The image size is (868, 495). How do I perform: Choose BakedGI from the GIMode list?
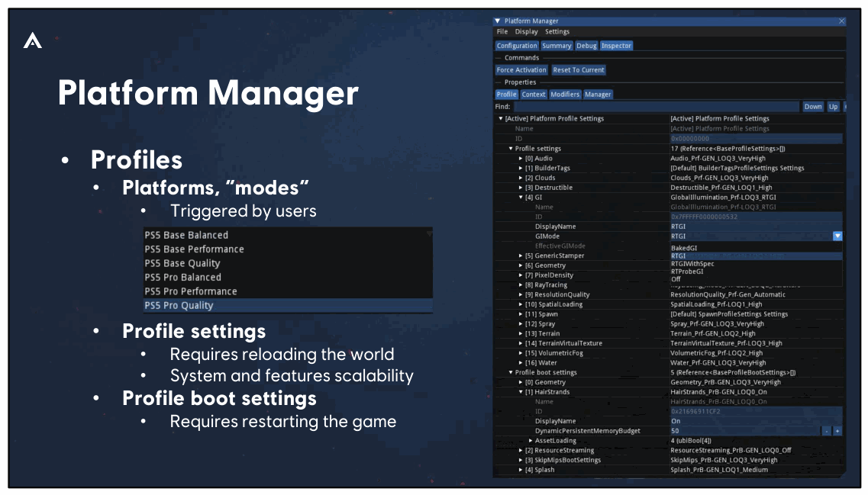click(x=757, y=249)
